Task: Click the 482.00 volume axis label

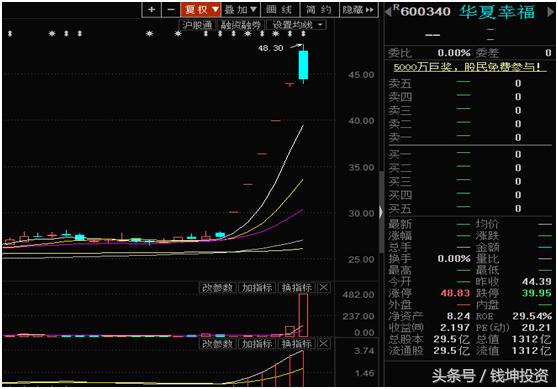Action: tap(358, 295)
